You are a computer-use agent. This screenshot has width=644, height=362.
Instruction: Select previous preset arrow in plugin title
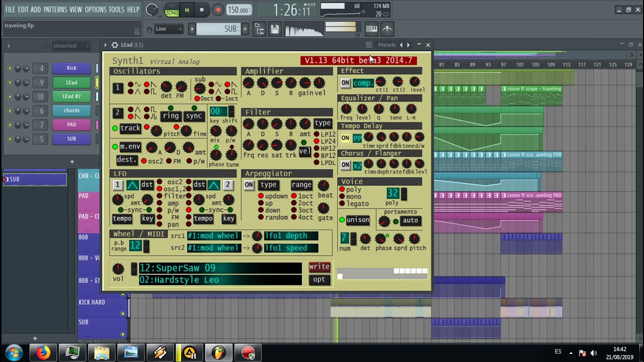(400, 45)
